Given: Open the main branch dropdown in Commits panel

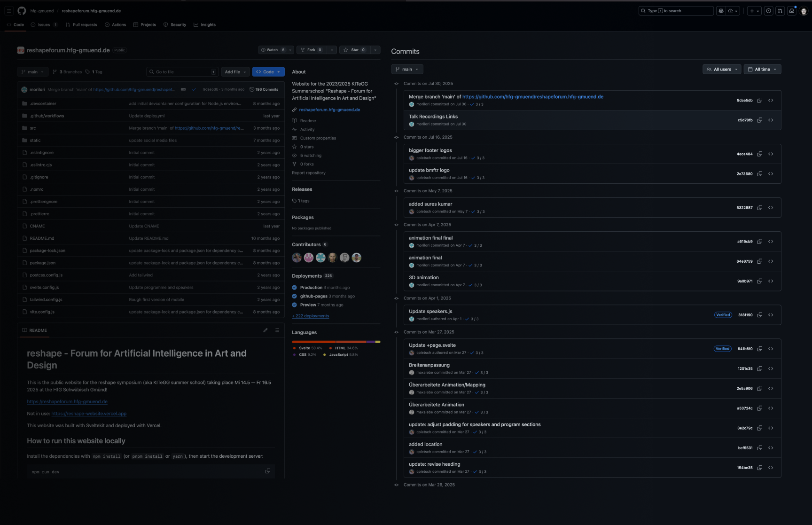Looking at the screenshot, I should (x=407, y=69).
